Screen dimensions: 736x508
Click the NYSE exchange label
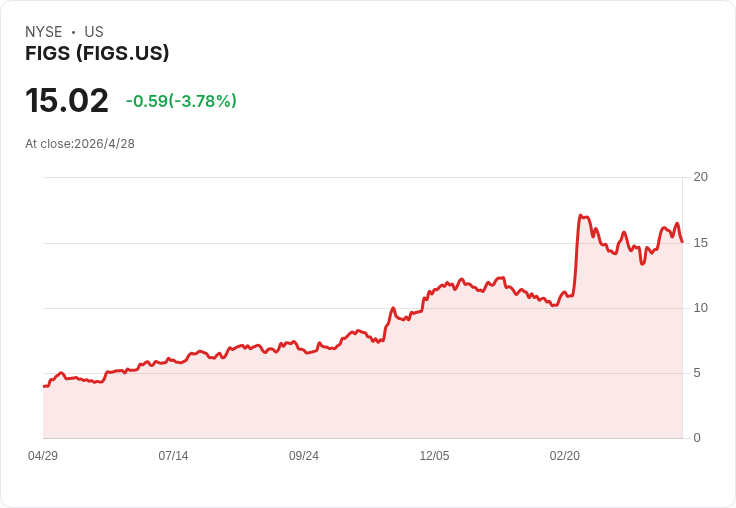point(44,32)
